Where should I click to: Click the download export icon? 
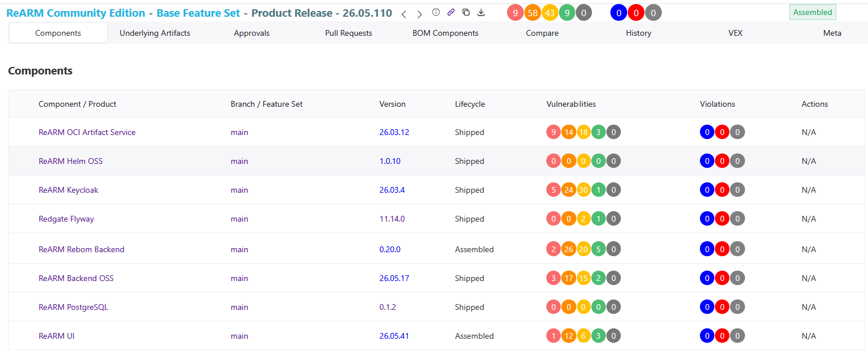(x=481, y=12)
